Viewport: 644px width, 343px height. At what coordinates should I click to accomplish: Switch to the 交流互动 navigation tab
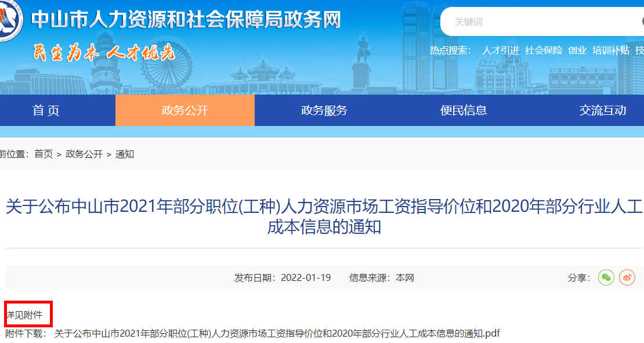coord(602,110)
